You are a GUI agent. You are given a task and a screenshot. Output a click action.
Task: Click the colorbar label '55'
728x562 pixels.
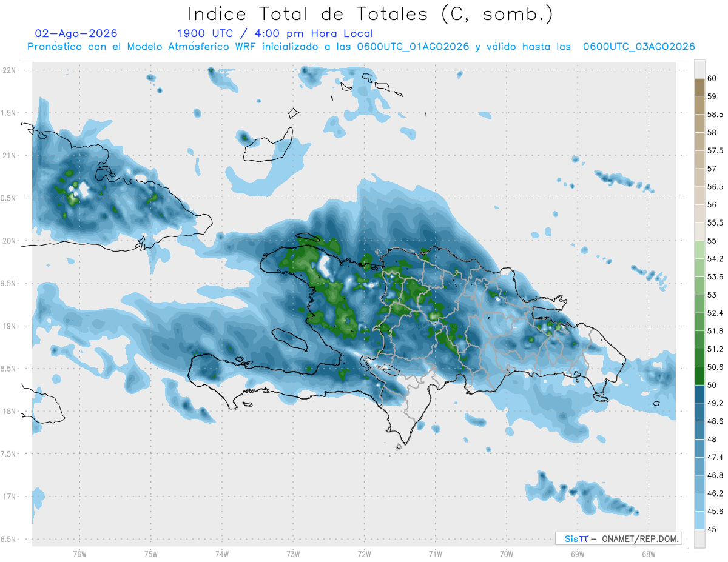pyautogui.click(x=712, y=240)
